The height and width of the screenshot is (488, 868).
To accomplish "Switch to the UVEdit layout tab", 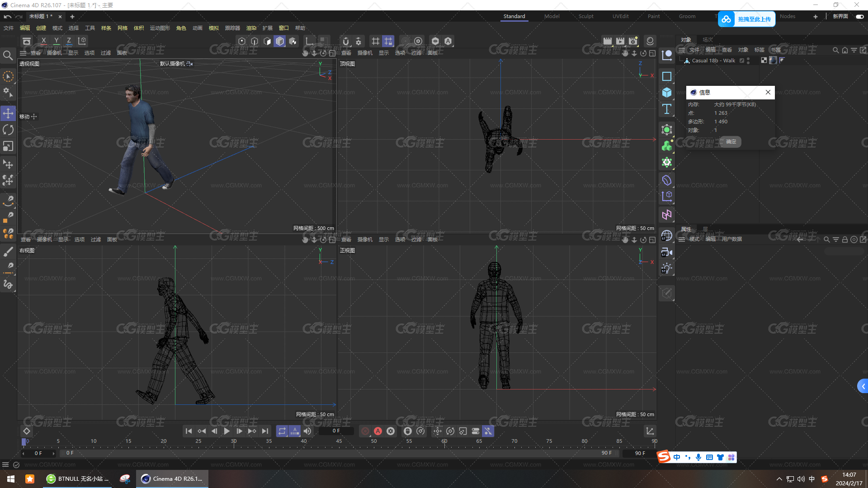I will point(620,16).
